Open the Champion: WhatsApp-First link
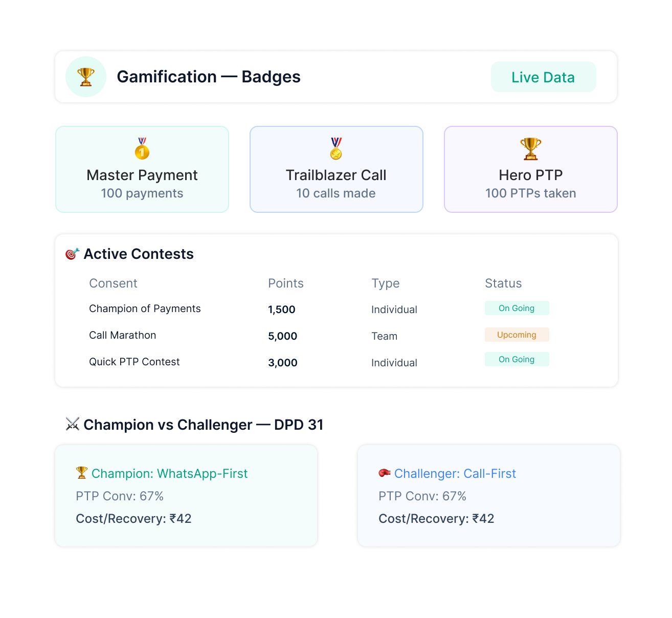Screen dimensions: 672x618 tap(169, 474)
